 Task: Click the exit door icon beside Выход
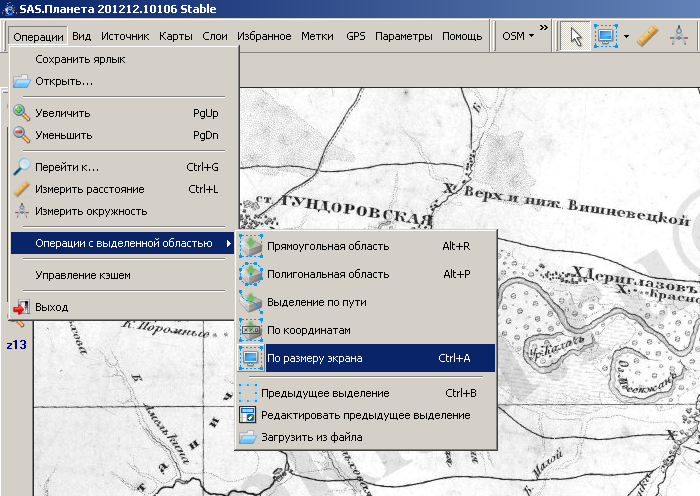[x=21, y=307]
